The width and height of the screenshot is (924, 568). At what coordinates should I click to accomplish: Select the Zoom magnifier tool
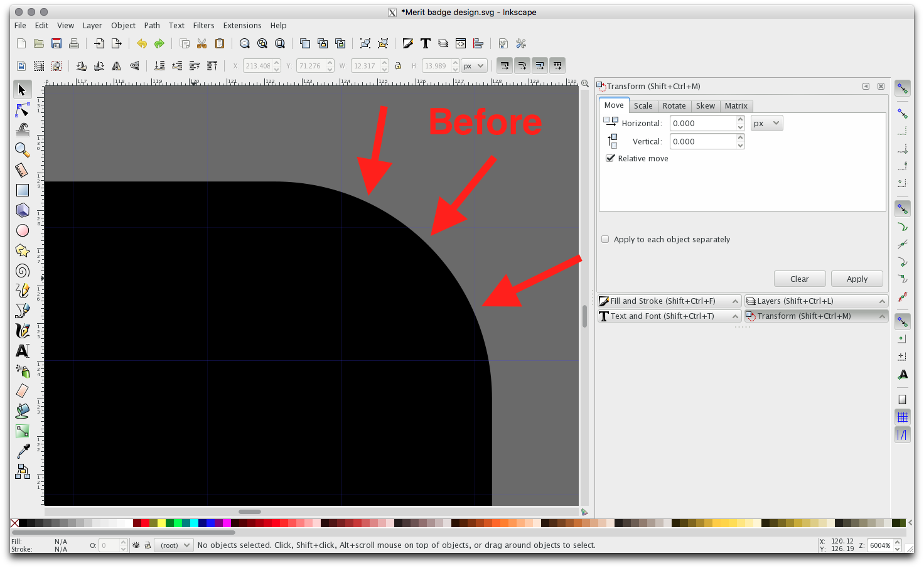tap(23, 149)
